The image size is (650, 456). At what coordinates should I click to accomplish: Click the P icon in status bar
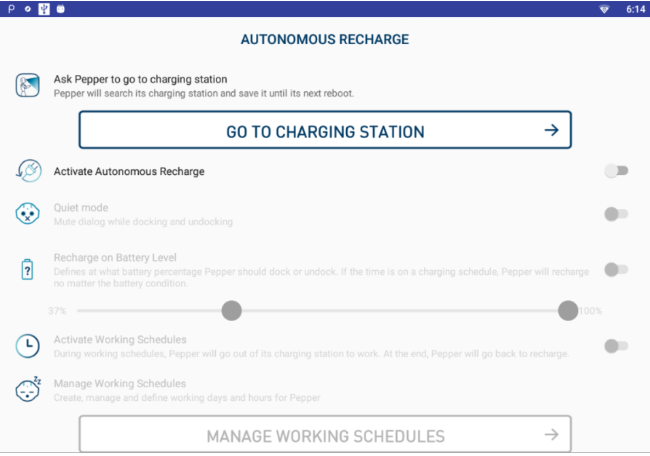pyautogui.click(x=10, y=9)
